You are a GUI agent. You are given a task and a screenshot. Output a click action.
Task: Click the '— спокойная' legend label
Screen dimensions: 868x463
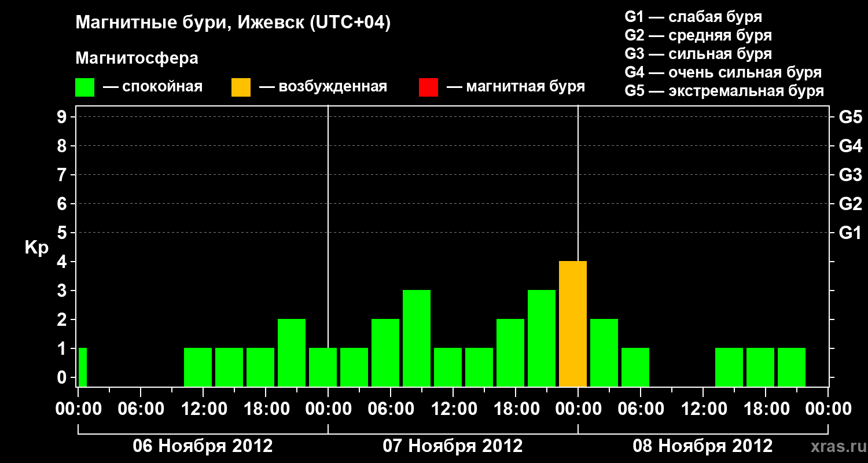(152, 87)
